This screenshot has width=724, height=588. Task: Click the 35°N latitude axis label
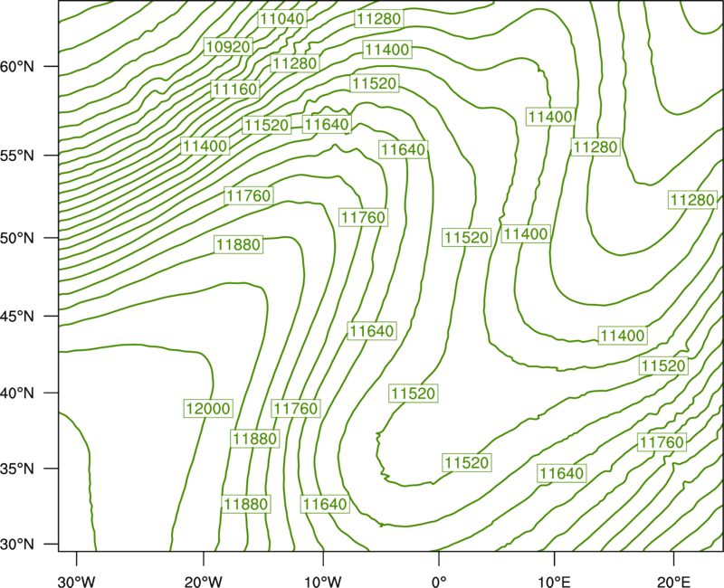(16, 469)
